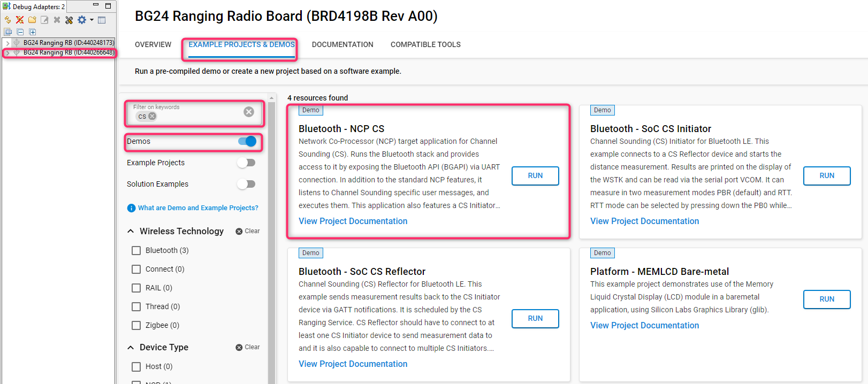Expand the BG24 Ranging RB ID:440248173 adapter

(x=7, y=43)
